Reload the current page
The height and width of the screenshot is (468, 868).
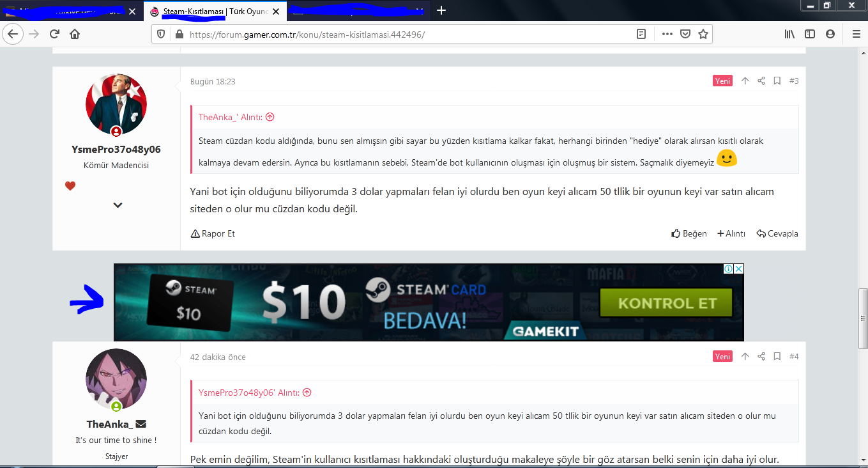point(54,34)
